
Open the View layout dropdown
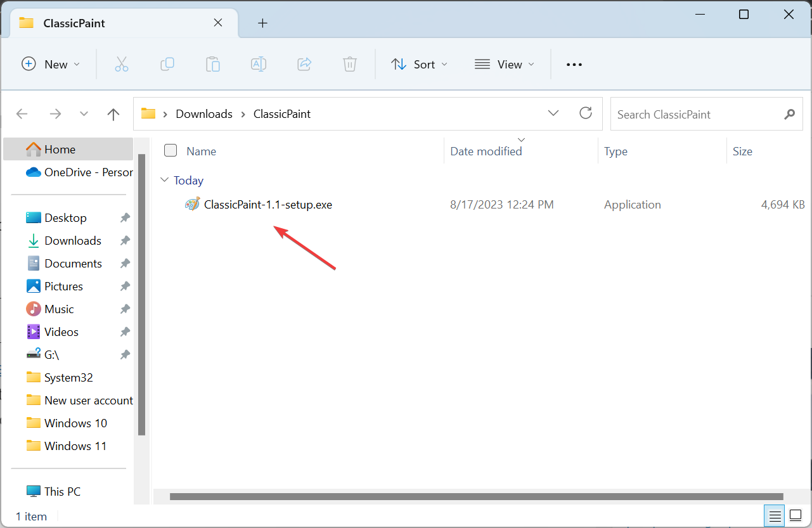(x=505, y=64)
